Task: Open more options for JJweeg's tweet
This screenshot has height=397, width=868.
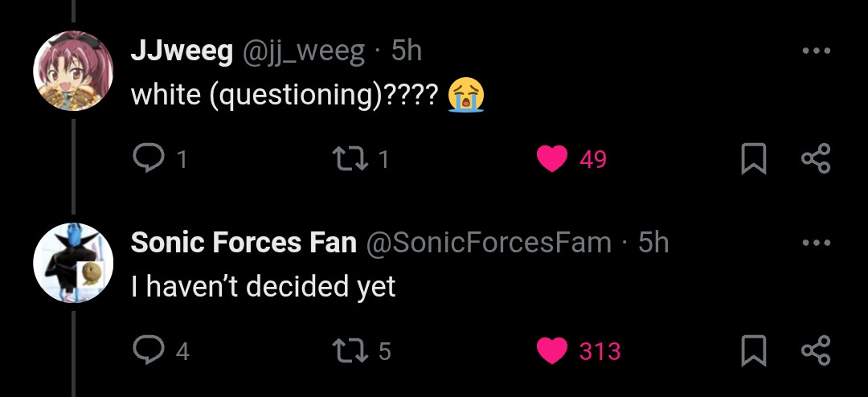Action: click(x=816, y=51)
